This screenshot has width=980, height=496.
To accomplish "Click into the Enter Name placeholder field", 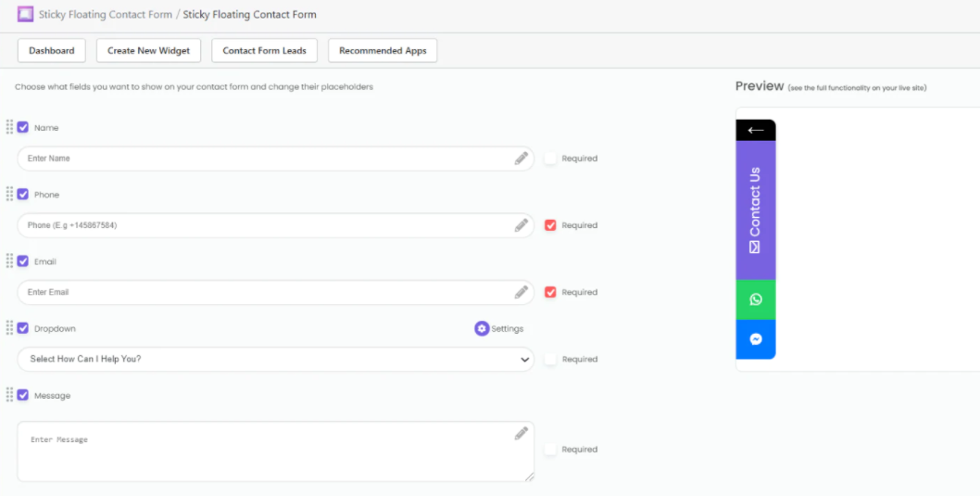I will [276, 159].
